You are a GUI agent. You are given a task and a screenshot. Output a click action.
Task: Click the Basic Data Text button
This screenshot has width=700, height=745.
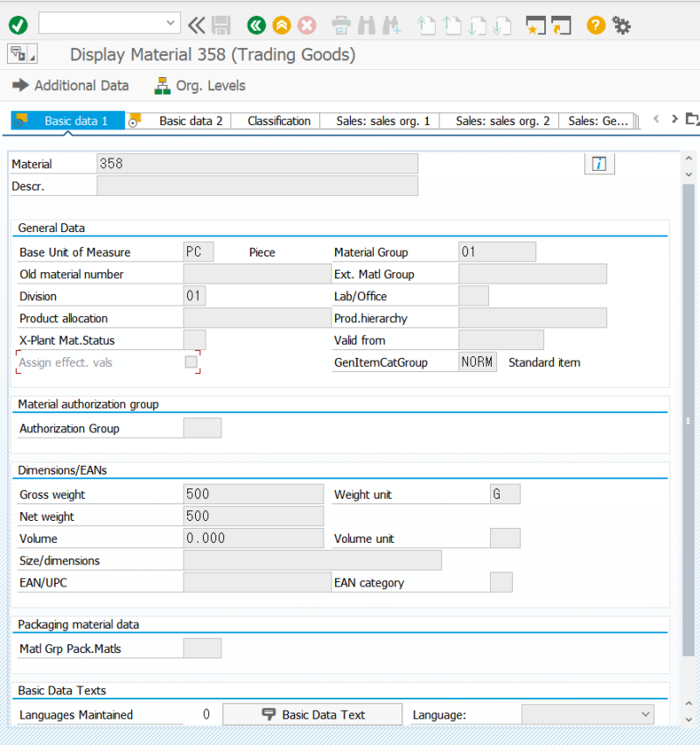point(312,714)
